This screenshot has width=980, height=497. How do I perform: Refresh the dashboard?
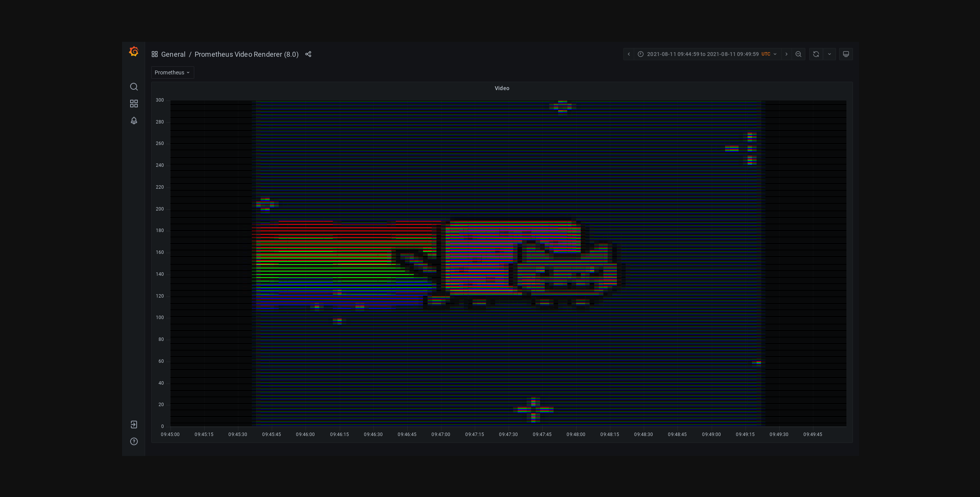816,54
